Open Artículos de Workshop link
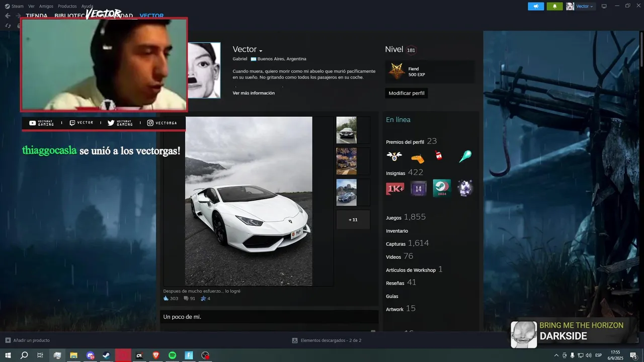The width and height of the screenshot is (644, 362). pyautogui.click(x=414, y=269)
